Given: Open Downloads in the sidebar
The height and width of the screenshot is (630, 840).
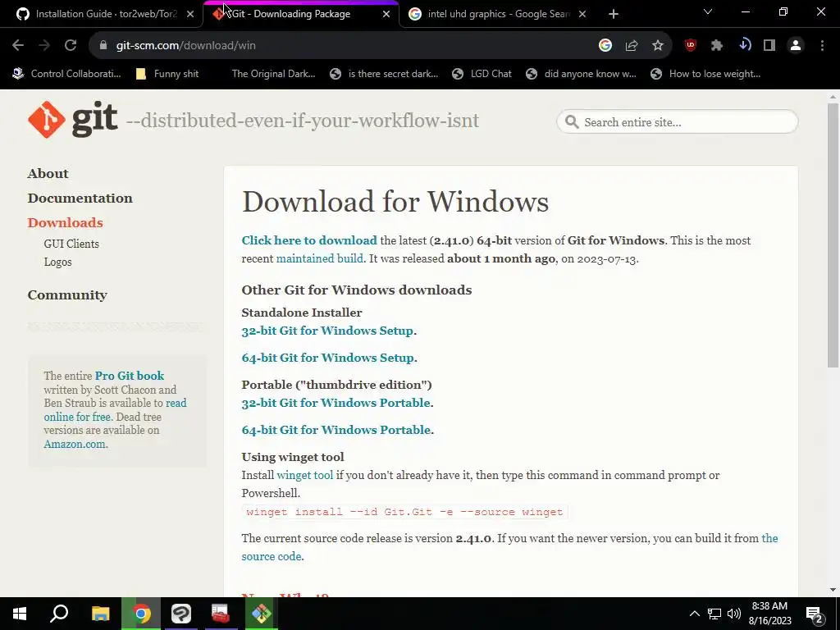Looking at the screenshot, I should click(65, 223).
